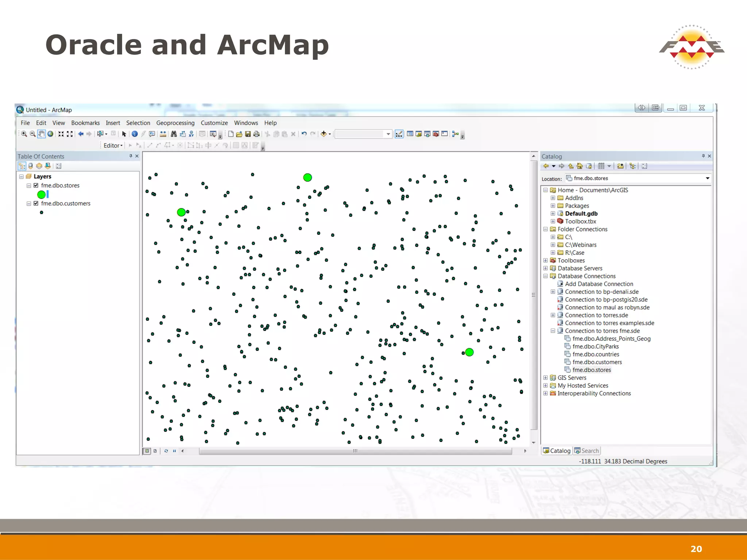Collapse the Layers group
Viewport: 747px width, 560px height.
tap(21, 176)
